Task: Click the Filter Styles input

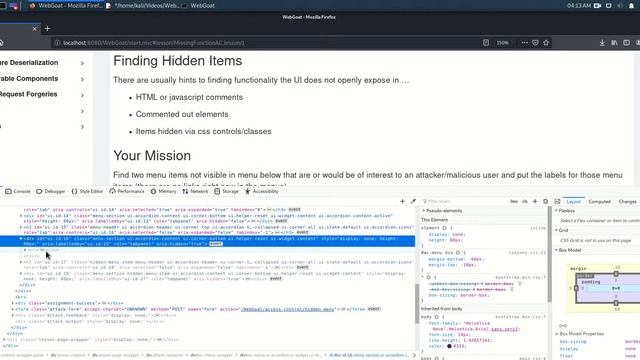Action: (x=465, y=201)
